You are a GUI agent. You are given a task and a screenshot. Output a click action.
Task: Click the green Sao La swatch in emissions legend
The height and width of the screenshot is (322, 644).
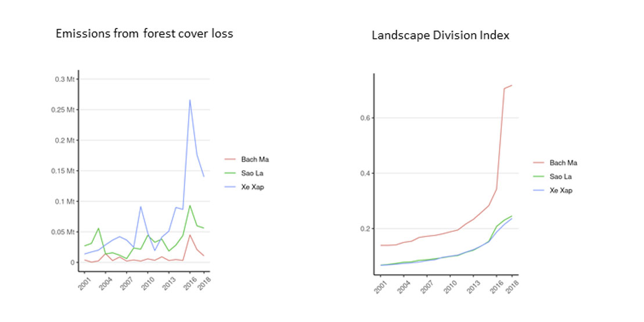pyautogui.click(x=231, y=173)
